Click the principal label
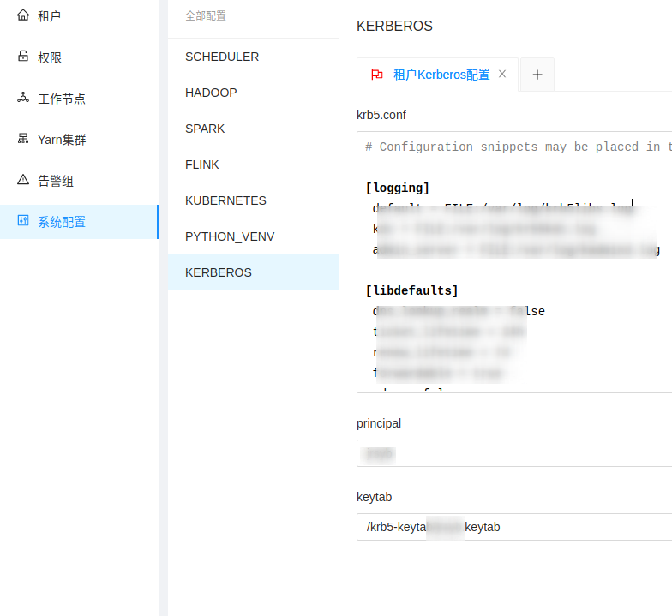The width and height of the screenshot is (672, 616). [x=379, y=423]
